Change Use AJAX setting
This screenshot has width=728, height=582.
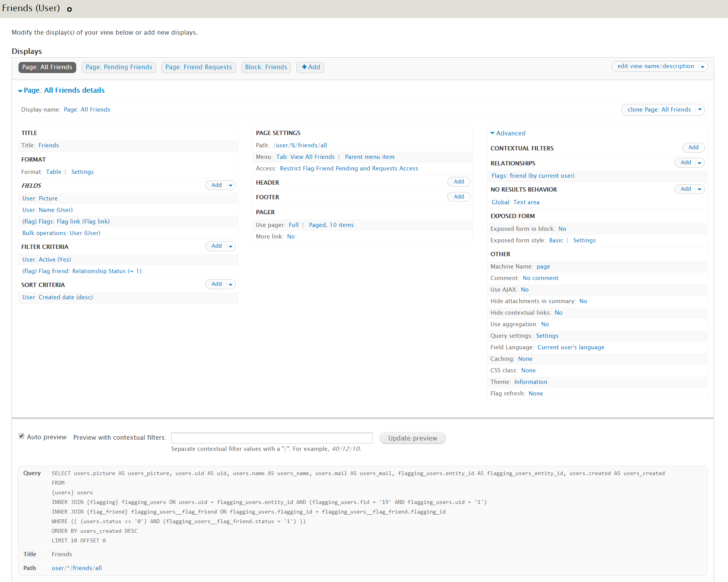525,290
